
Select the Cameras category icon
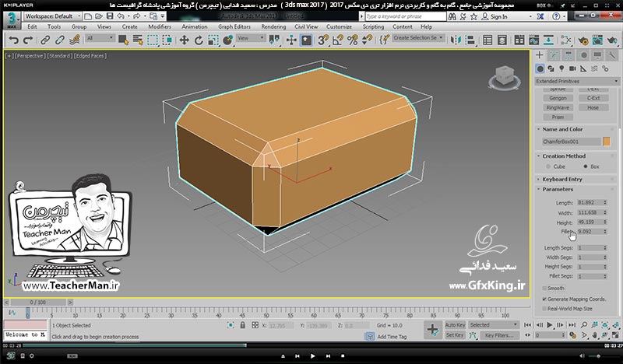(x=572, y=68)
